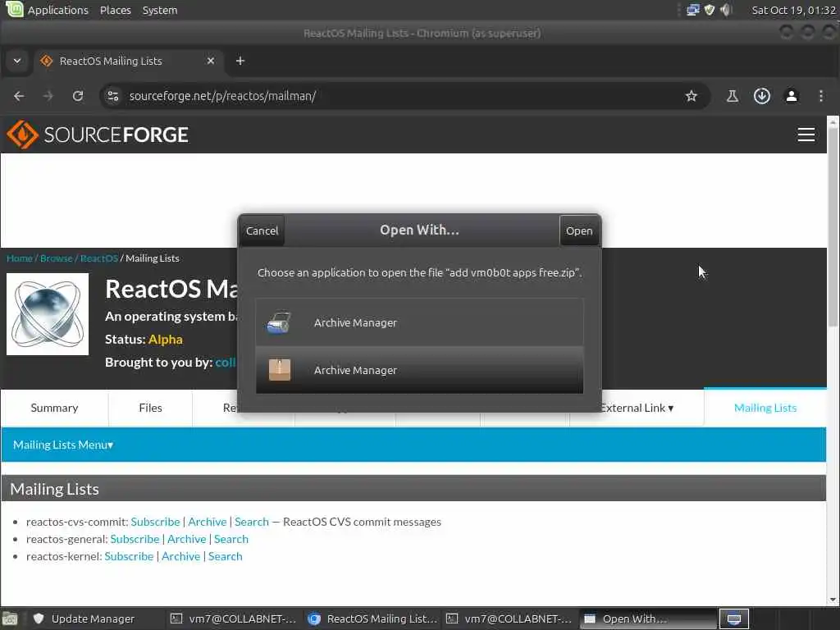Screen dimensions: 840x630
Task: Open the downloads icon in toolbar
Action: point(762,96)
